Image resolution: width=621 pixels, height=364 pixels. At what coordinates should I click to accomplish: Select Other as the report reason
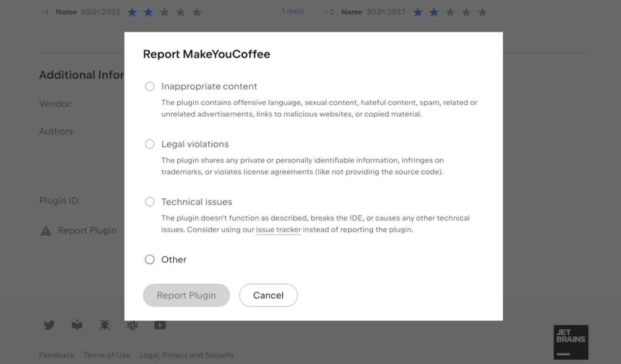150,259
